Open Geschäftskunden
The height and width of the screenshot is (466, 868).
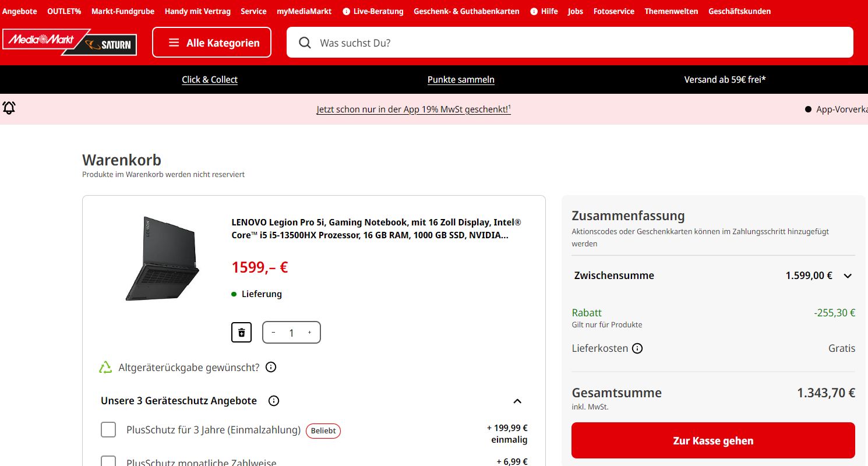pyautogui.click(x=739, y=11)
